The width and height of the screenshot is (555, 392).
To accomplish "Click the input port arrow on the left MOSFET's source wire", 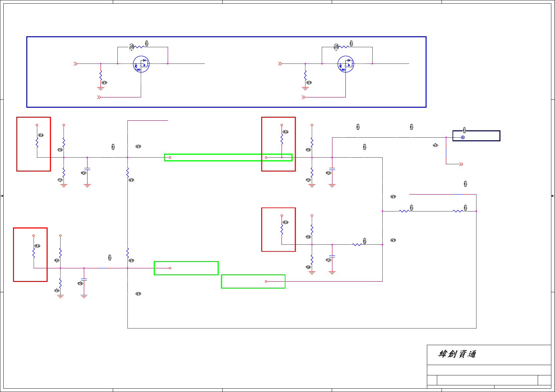I will (x=76, y=64).
